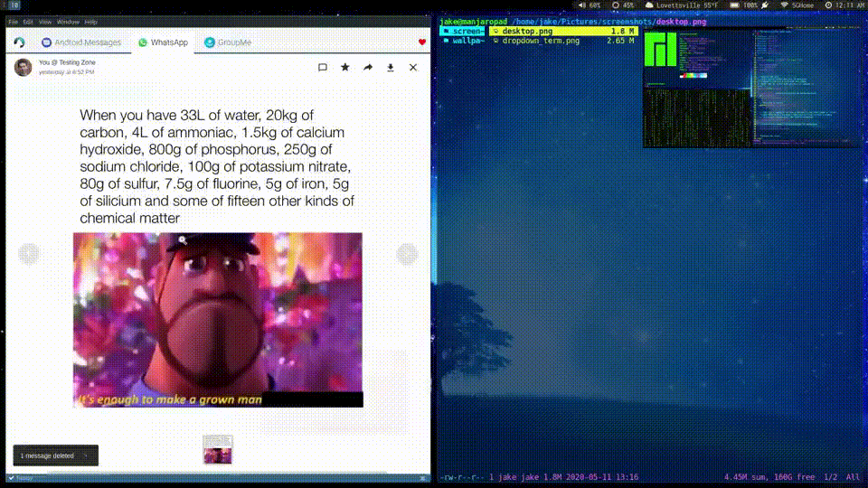Switch to the WhatsApp tab

(163, 42)
